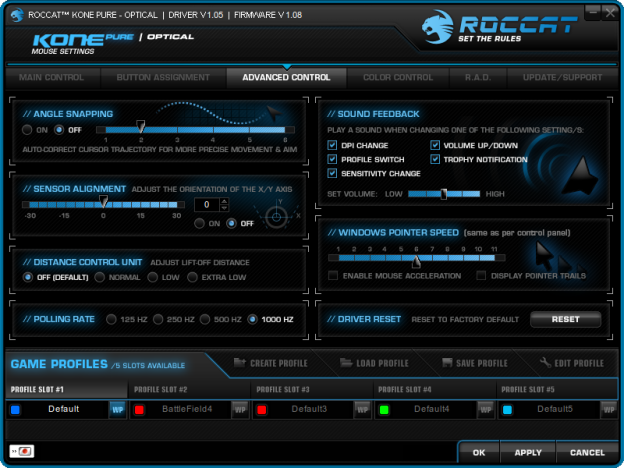
Task: Click the Windows pointer speed slider handle
Action: [x=416, y=261]
